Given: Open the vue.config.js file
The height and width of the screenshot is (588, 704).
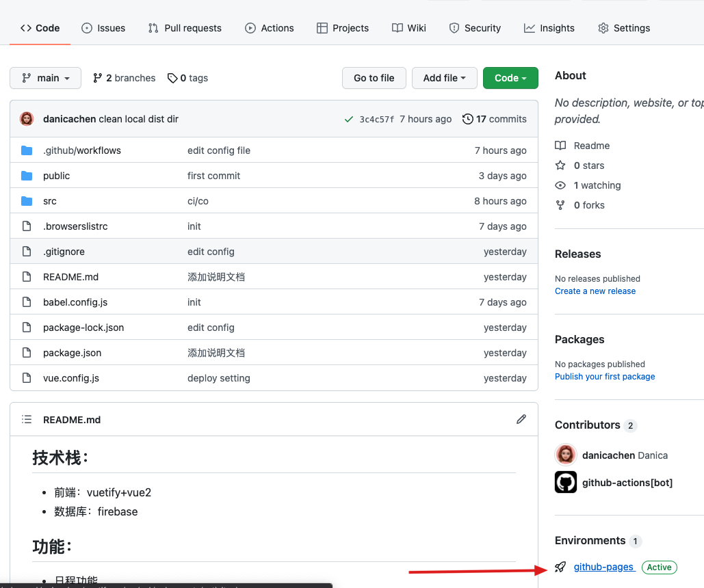Looking at the screenshot, I should [x=71, y=378].
